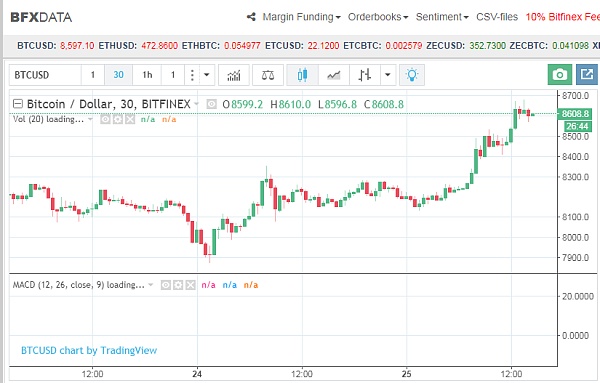Click the date label 24 on the time axis
600x383 pixels.
pos(197,374)
